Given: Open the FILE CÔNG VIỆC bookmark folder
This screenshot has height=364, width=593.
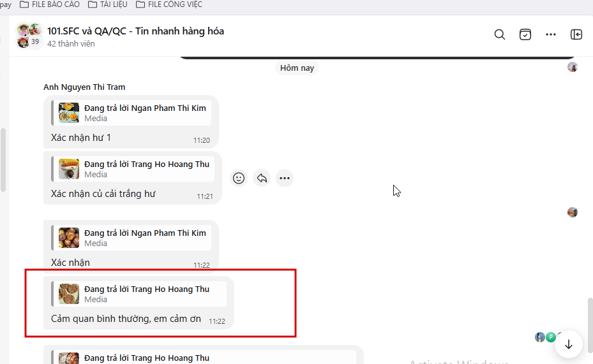Looking at the screenshot, I should click(169, 4).
